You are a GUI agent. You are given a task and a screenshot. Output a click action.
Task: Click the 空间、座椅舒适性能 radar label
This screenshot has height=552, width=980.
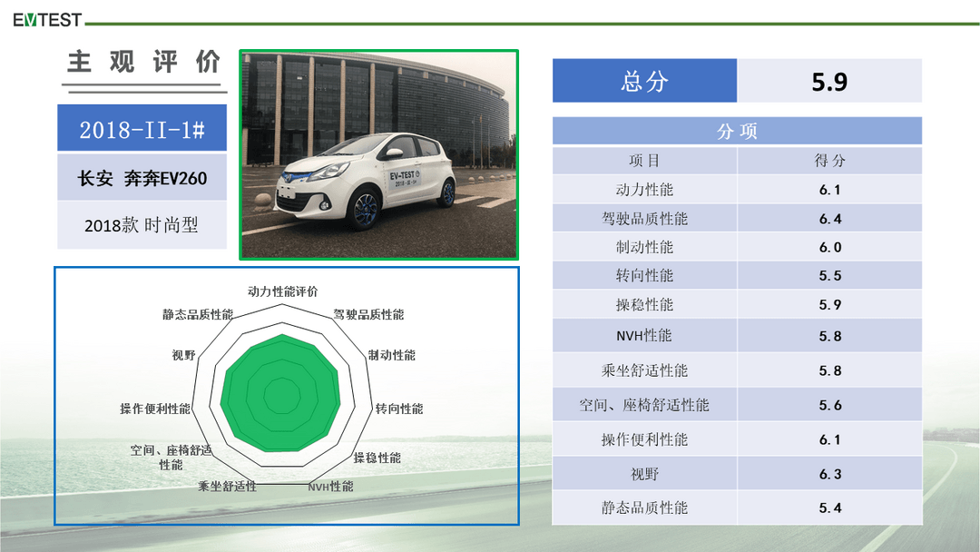[171, 458]
